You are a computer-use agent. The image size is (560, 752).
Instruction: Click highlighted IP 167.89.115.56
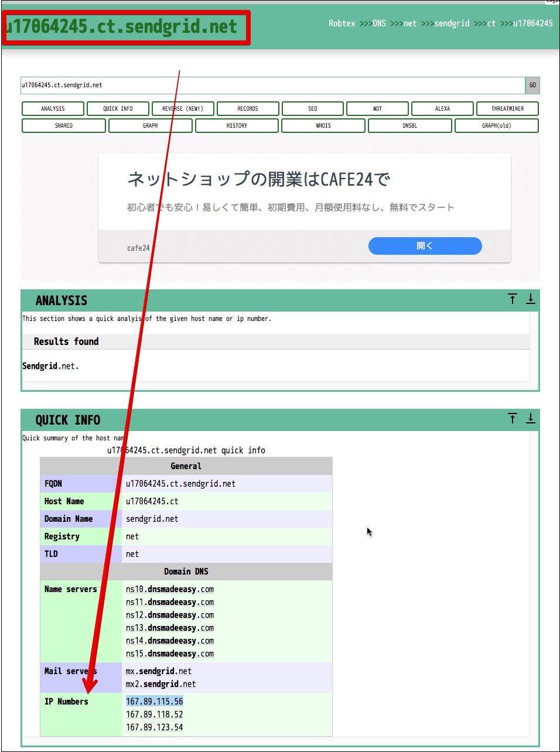[x=155, y=702]
